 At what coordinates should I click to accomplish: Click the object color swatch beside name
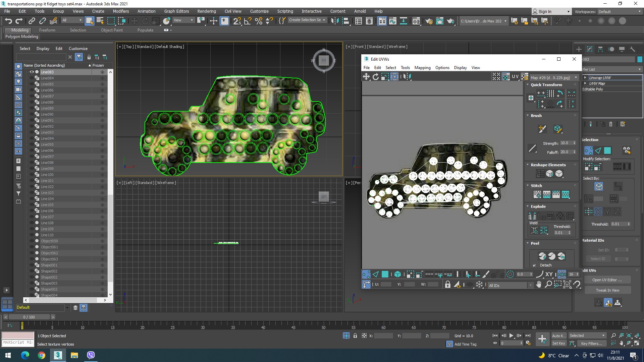(640, 59)
